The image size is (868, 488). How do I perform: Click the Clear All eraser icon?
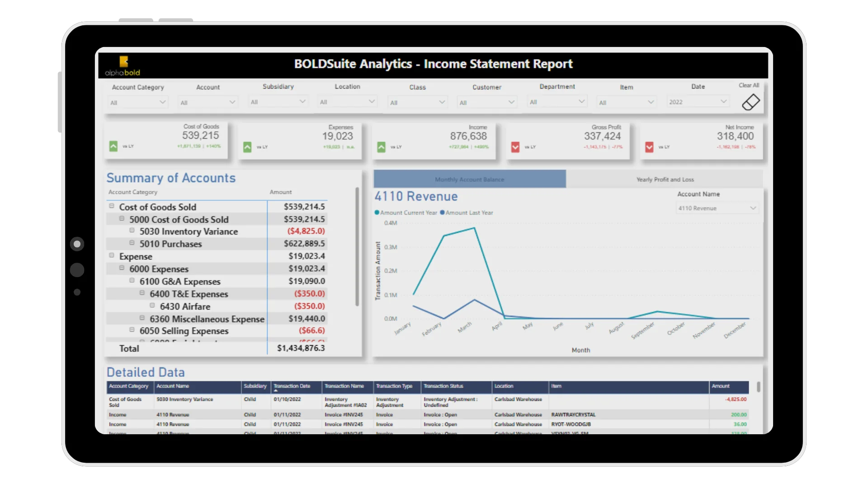click(x=750, y=102)
